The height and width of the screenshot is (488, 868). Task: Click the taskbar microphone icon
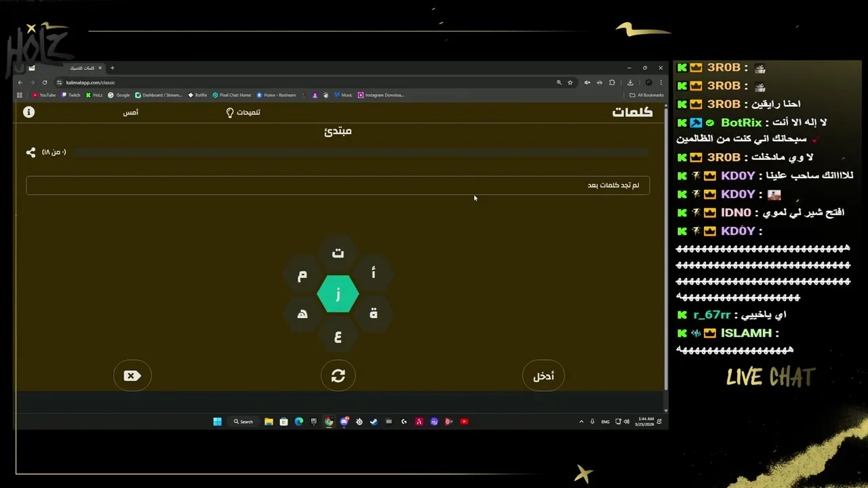pyautogui.click(x=592, y=422)
